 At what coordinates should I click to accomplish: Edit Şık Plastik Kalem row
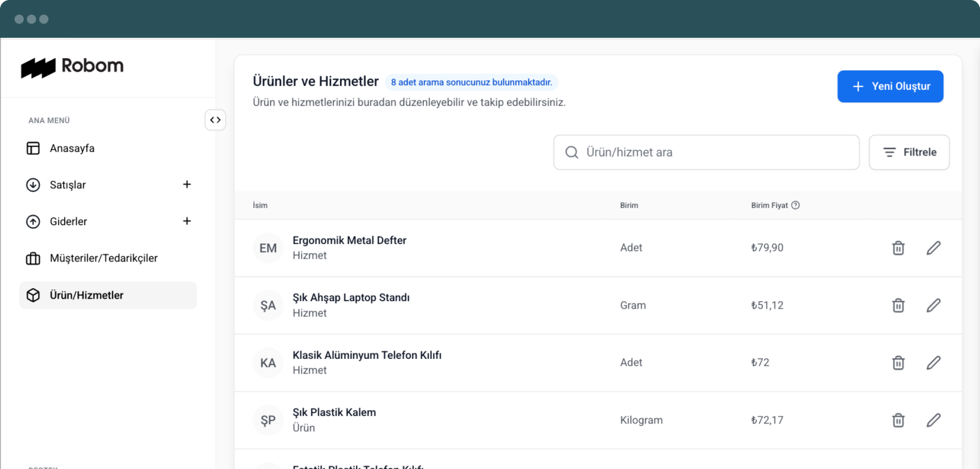tap(933, 420)
